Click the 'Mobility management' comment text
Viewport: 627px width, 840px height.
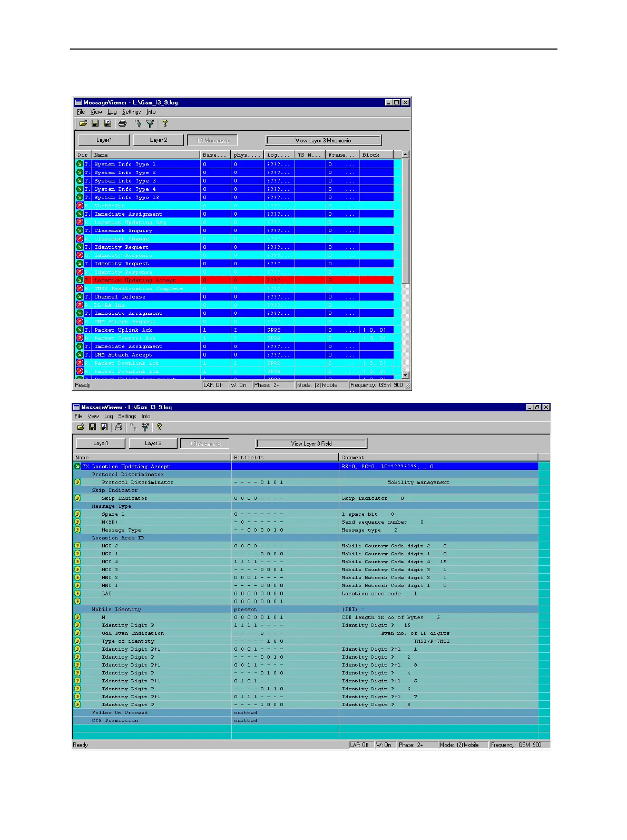418,482
